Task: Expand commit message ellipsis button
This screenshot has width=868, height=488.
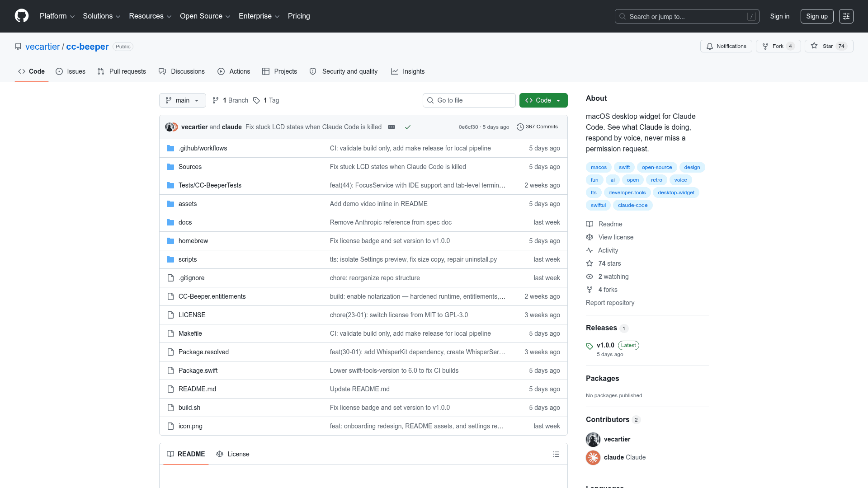Action: tap(392, 127)
